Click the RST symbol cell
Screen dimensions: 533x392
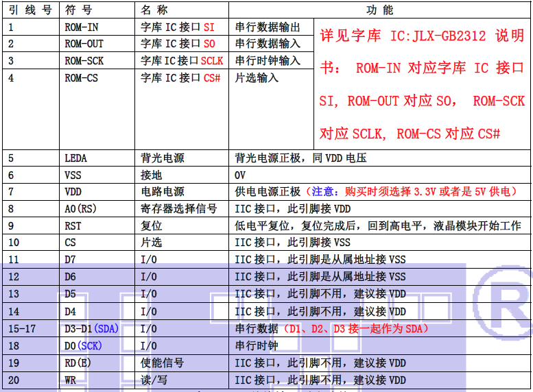pyautogui.click(x=73, y=225)
